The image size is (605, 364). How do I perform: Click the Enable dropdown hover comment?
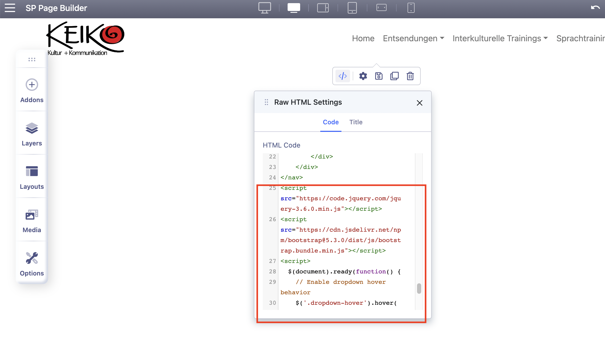(x=333, y=287)
